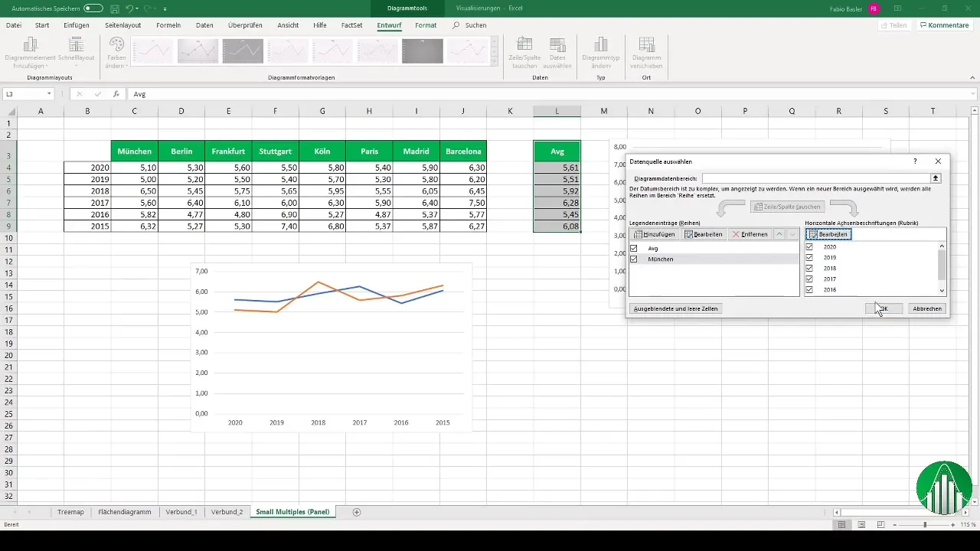The width and height of the screenshot is (980, 551).
Task: Click Abbrechen in the dialog
Action: (x=927, y=308)
